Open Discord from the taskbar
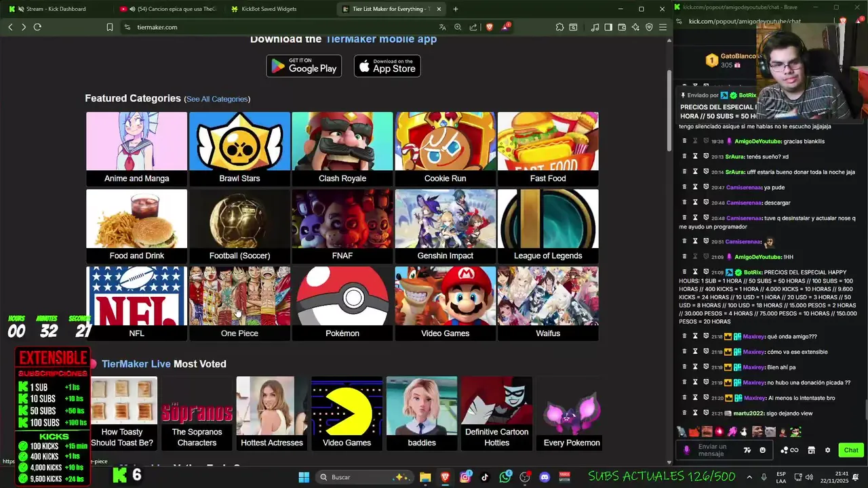Image resolution: width=868 pixels, height=488 pixels. coord(545,477)
